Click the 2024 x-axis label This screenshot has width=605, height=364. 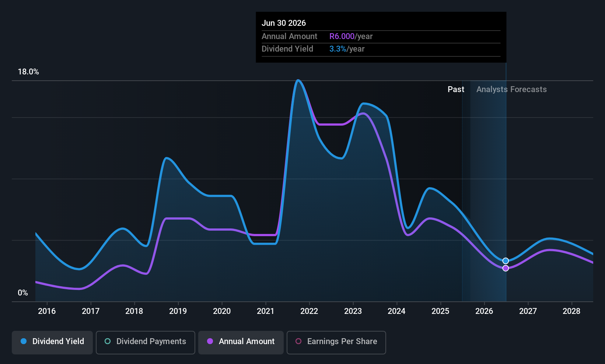pos(396,311)
